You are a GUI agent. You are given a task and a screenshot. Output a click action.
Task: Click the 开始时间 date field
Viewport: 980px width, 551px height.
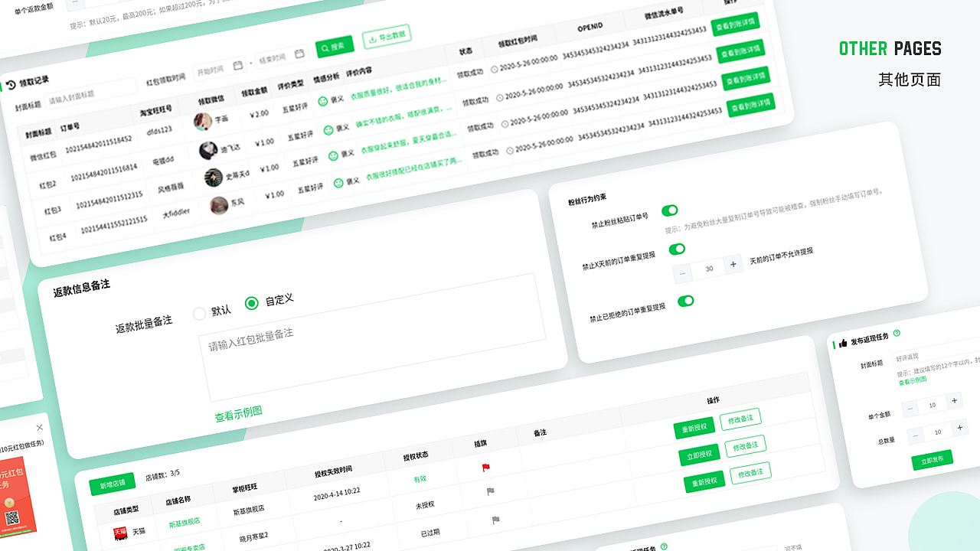click(x=219, y=69)
